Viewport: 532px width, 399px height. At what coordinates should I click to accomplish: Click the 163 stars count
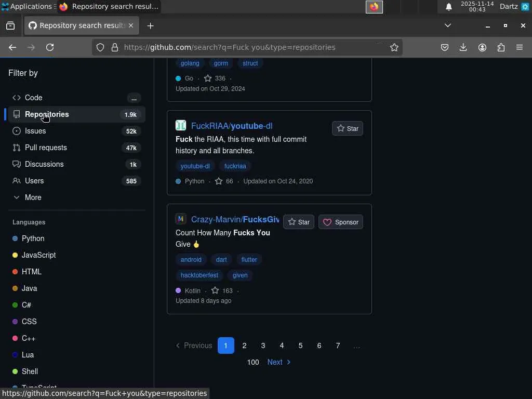tap(222, 291)
